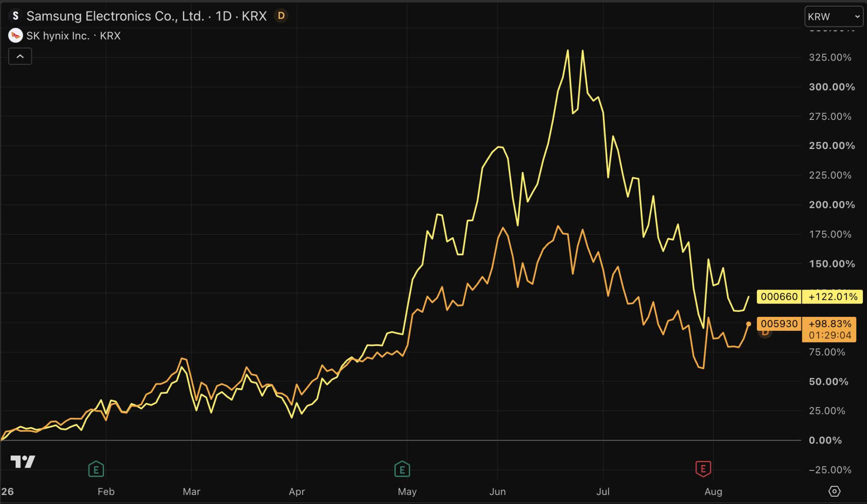Click the Jun label on time axis

(x=498, y=491)
